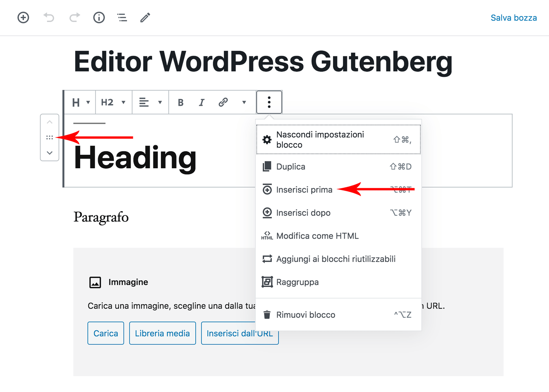Click the add block plus icon
549x392 pixels.
click(x=23, y=18)
